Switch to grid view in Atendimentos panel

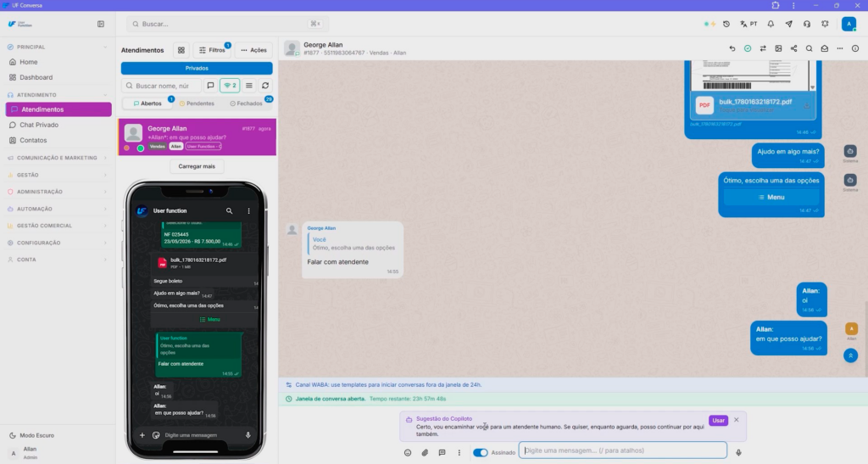pos(181,50)
